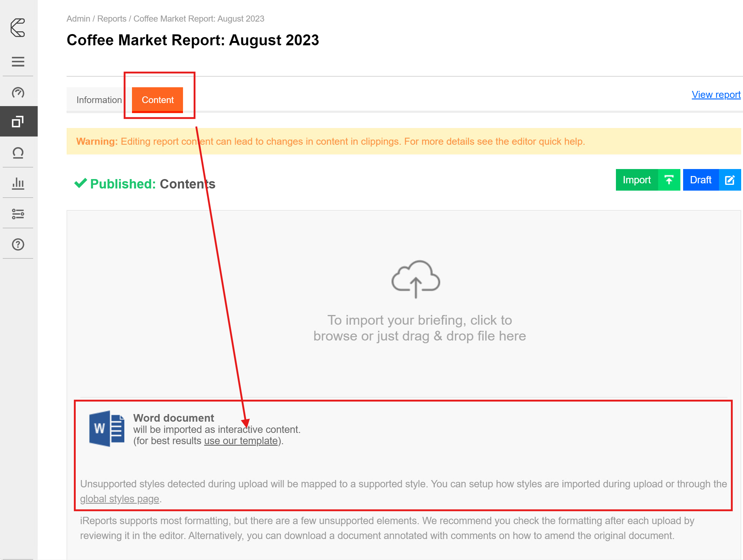The height and width of the screenshot is (560, 743).
Task: Switch to the Content tab
Action: pos(157,99)
